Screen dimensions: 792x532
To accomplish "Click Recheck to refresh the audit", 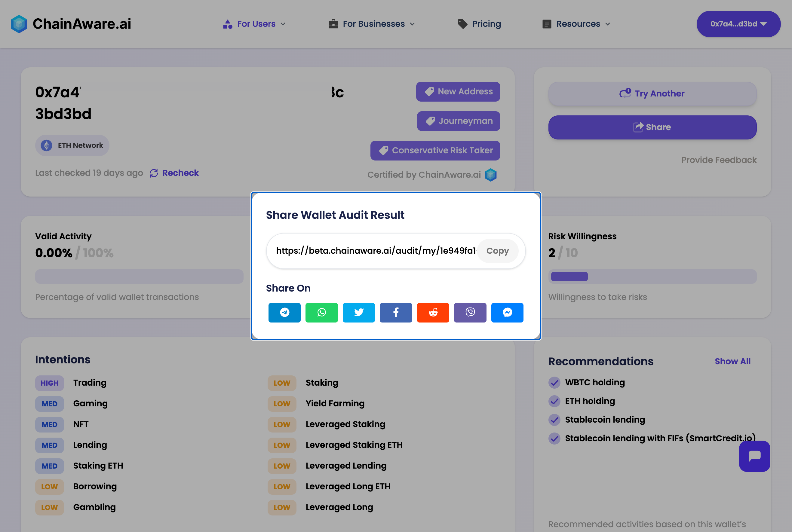I will coord(174,173).
